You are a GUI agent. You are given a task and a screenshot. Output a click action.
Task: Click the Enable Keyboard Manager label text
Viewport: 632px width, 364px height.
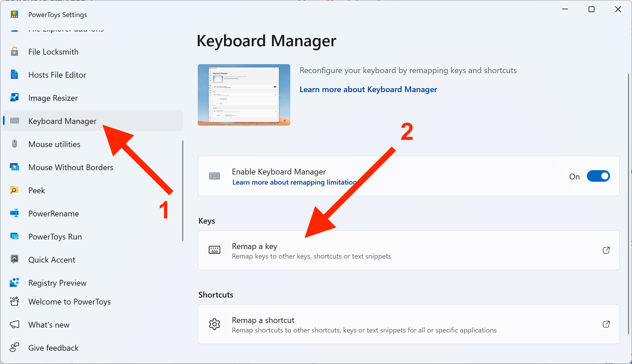[x=279, y=172]
